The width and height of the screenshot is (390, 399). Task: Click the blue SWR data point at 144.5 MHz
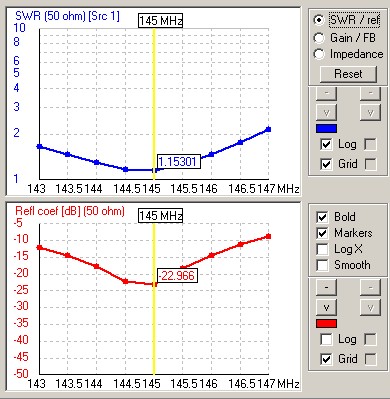click(x=125, y=169)
